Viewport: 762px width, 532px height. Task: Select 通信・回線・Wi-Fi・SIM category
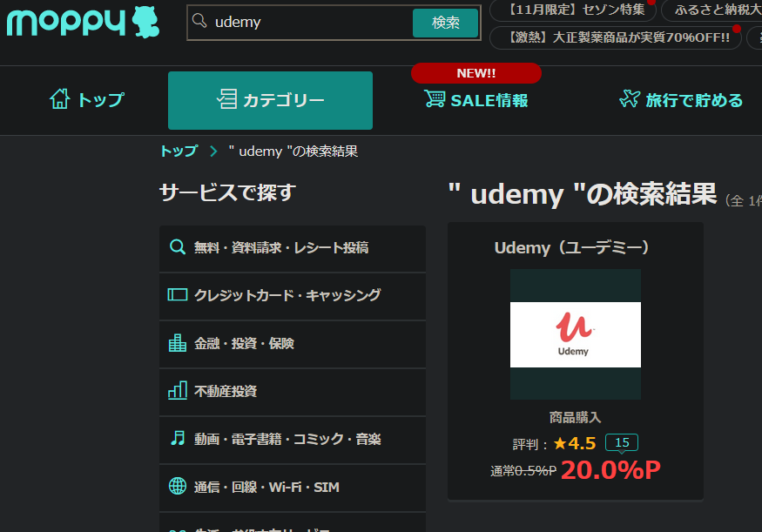[293, 488]
